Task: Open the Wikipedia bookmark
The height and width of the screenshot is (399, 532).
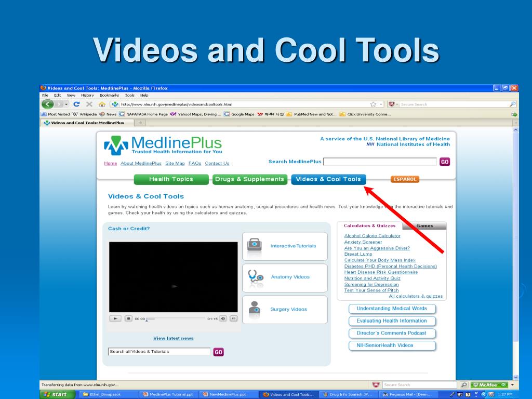Action: tap(85, 114)
